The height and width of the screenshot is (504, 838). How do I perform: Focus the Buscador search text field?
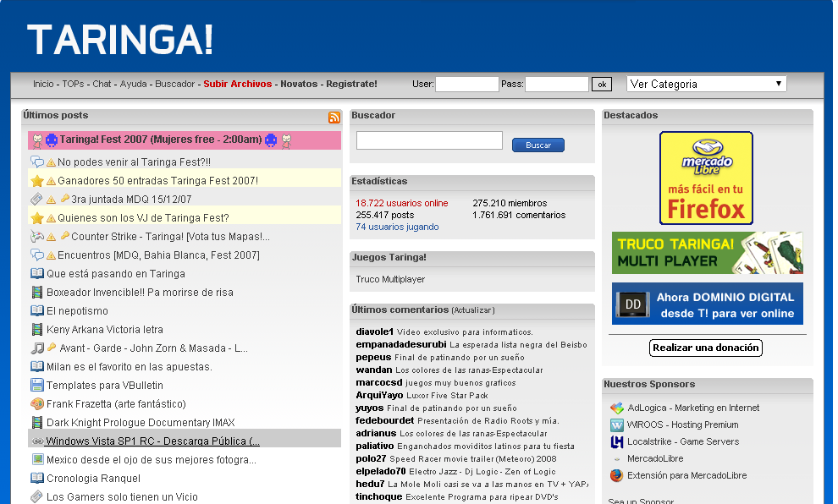429,140
